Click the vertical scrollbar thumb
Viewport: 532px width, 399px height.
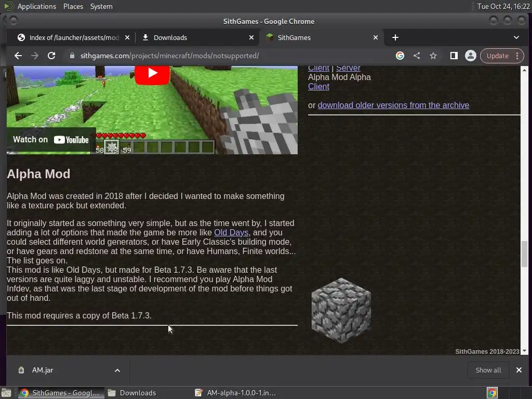524,254
